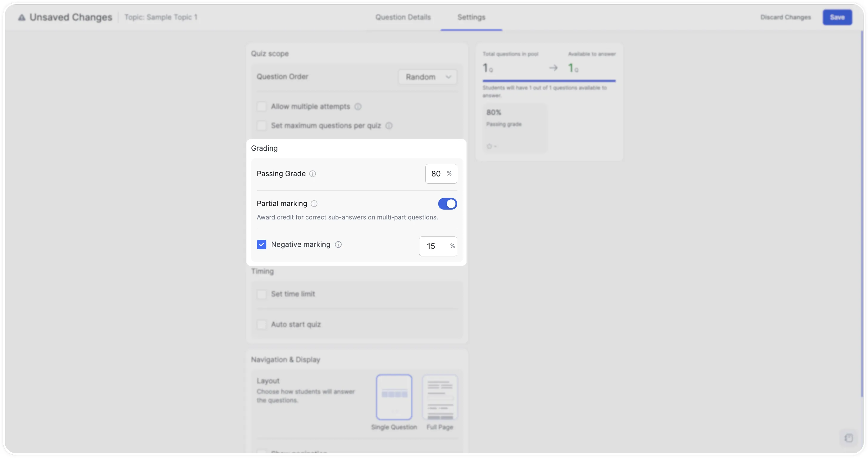The height and width of the screenshot is (458, 868).
Task: Switch to the Question Details tab
Action: tap(403, 17)
